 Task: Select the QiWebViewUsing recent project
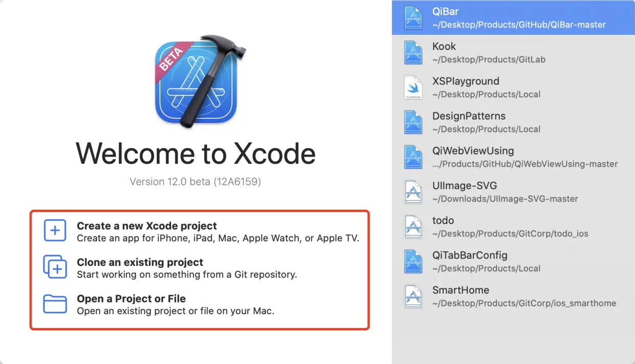click(x=513, y=157)
